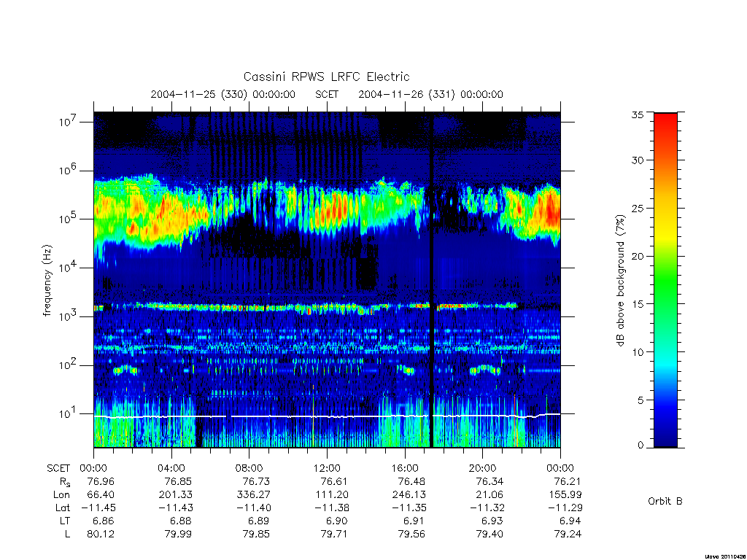The height and width of the screenshot is (560, 747).
Task: Click the "dB above background (7%)" label
Action: [x=620, y=280]
